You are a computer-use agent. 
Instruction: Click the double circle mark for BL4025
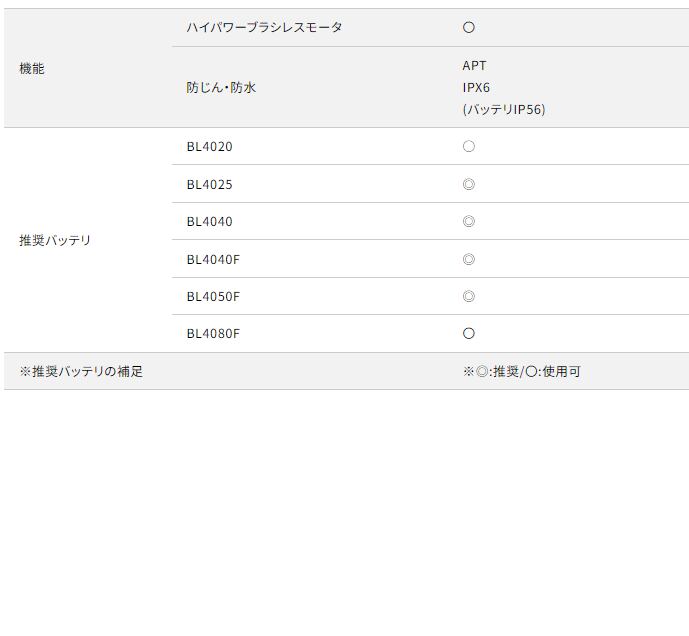[468, 185]
